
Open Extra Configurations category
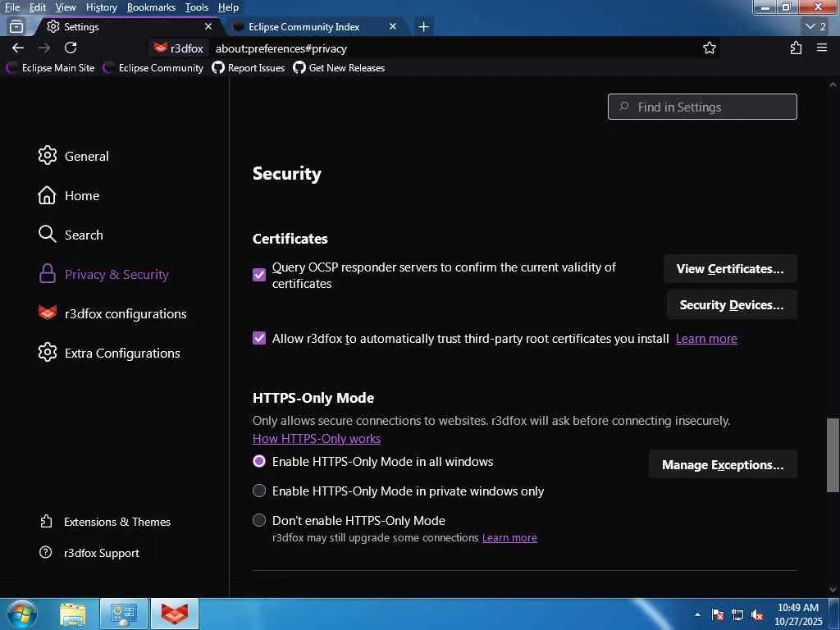pyautogui.click(x=109, y=353)
